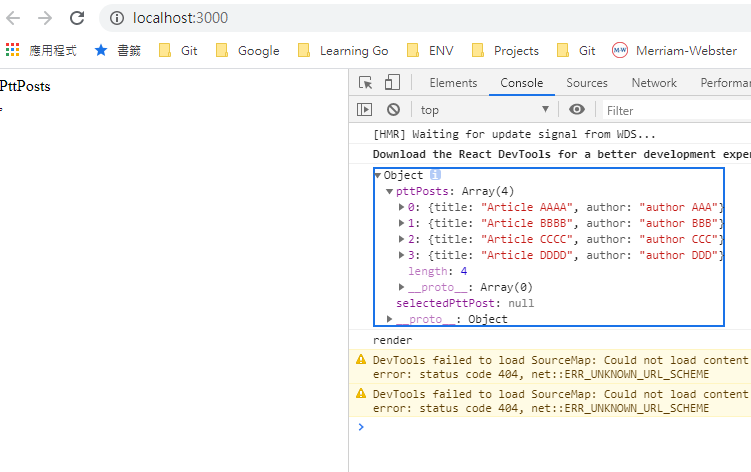Screen dimensions: 751x472
Task: Collapse the pttPosts array node
Action: [x=390, y=191]
